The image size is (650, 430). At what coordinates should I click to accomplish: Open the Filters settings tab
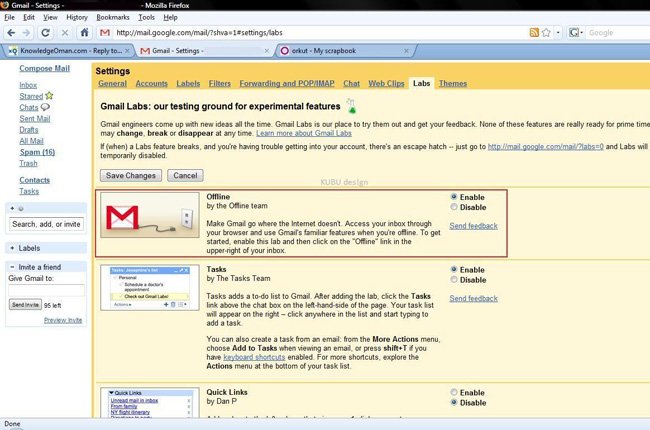coord(220,83)
